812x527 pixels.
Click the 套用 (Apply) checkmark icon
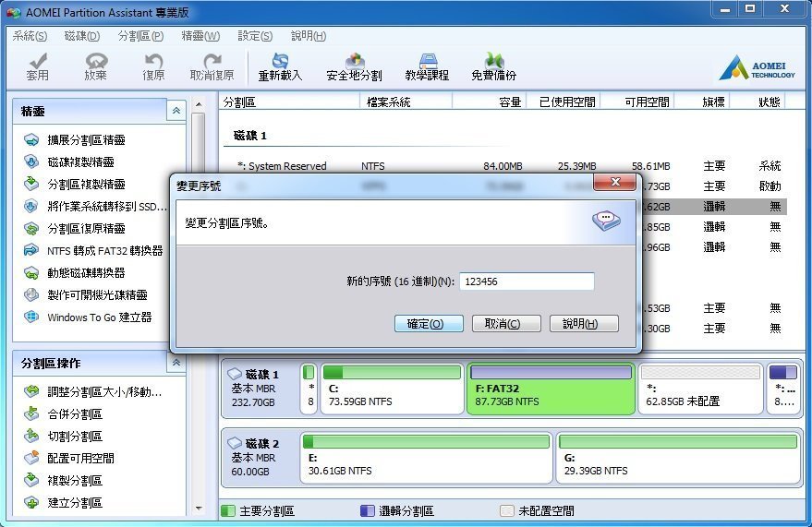pos(37,61)
